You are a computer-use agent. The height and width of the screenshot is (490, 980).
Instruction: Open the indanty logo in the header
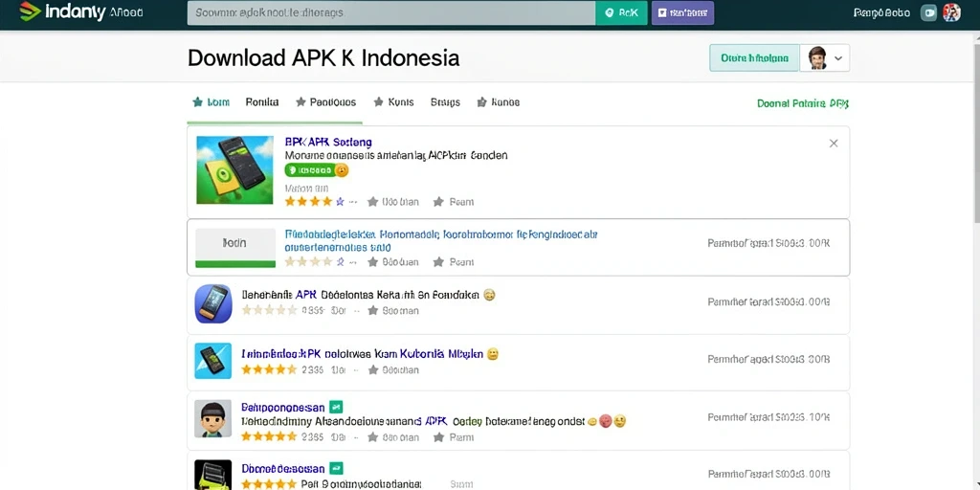pos(62,11)
